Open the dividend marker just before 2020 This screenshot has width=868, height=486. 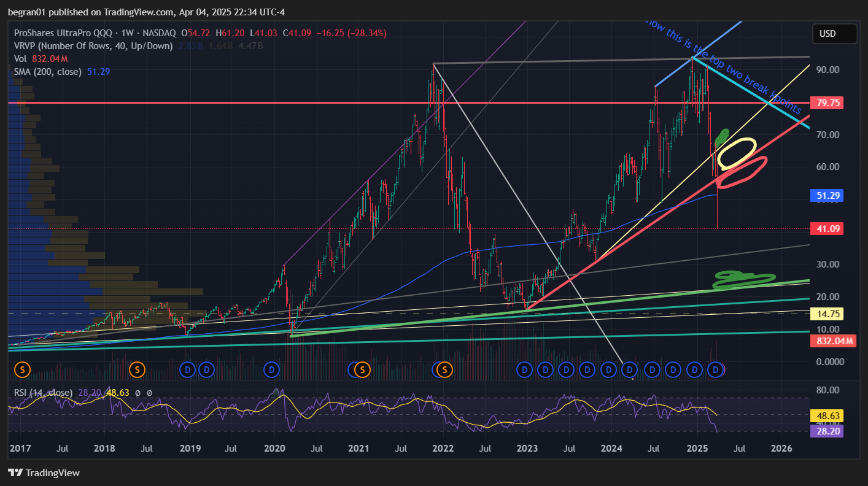271,369
